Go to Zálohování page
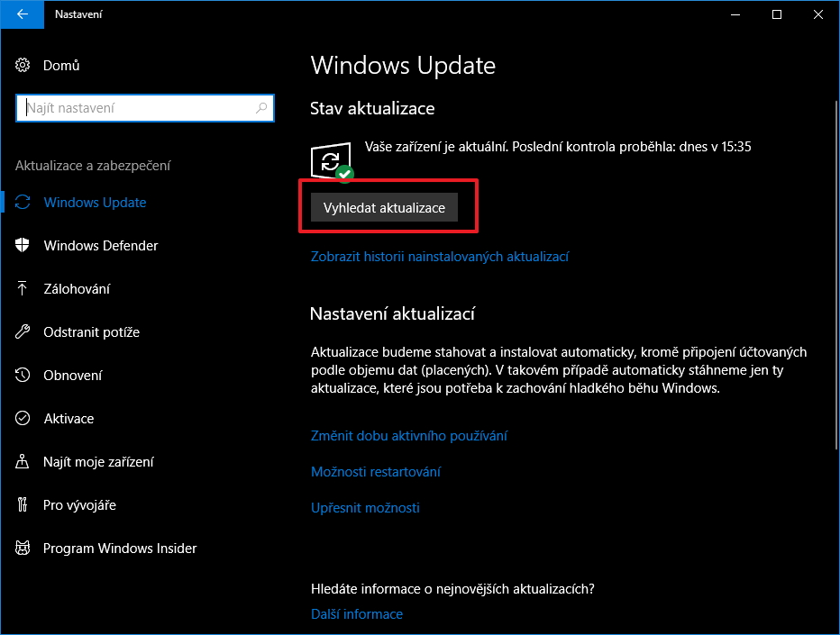Screen dimensions: 840x635 pyautogui.click(x=77, y=289)
